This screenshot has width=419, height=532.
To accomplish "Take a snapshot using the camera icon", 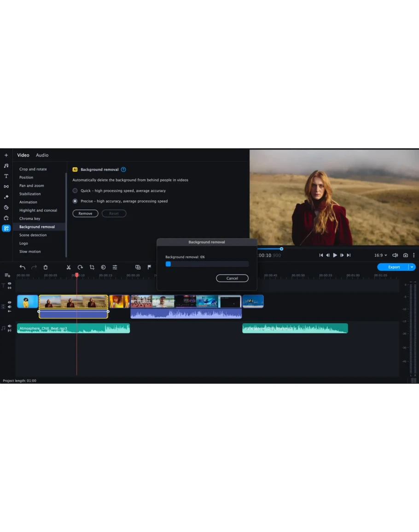I will 405,255.
